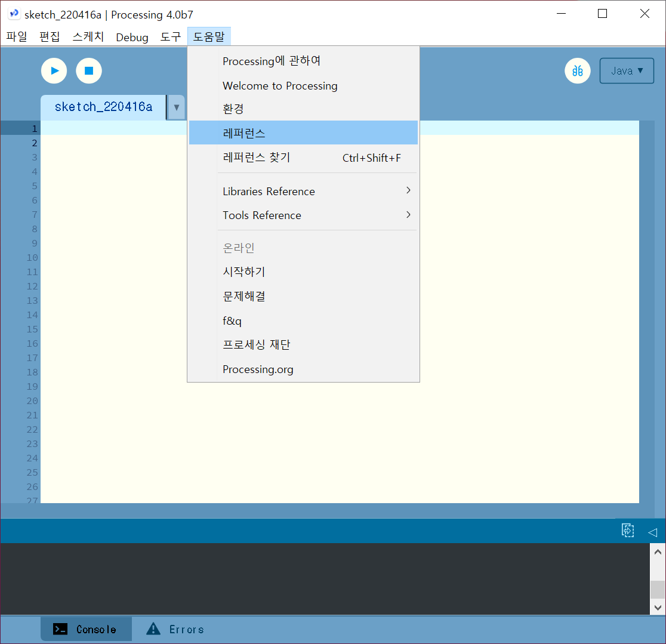Stop the sketch with the stop button
This screenshot has height=644, width=666.
pos(89,70)
